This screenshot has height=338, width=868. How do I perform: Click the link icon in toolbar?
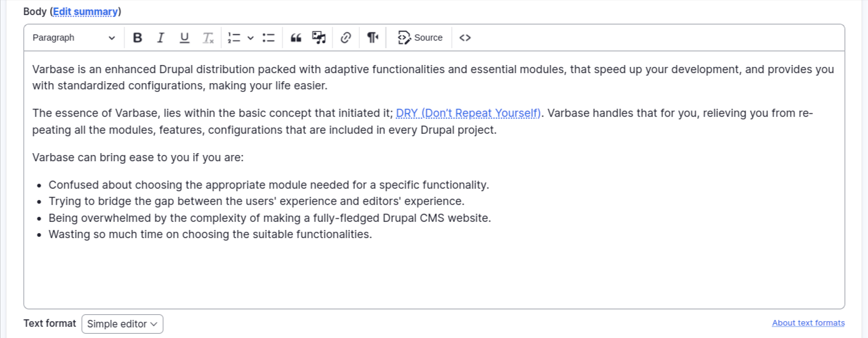coord(346,38)
